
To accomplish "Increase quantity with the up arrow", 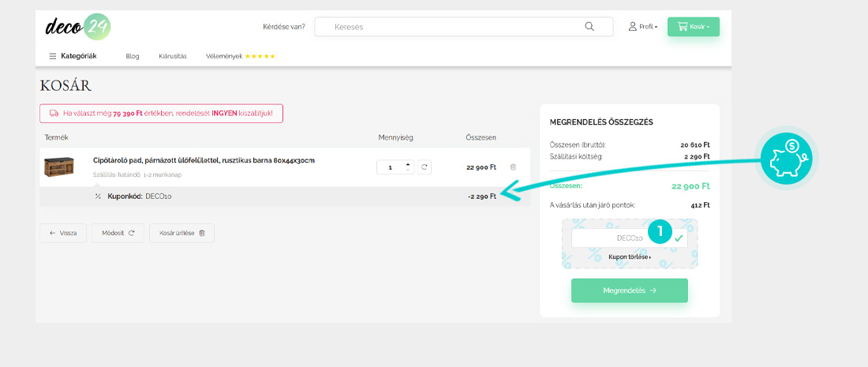I will [x=407, y=164].
